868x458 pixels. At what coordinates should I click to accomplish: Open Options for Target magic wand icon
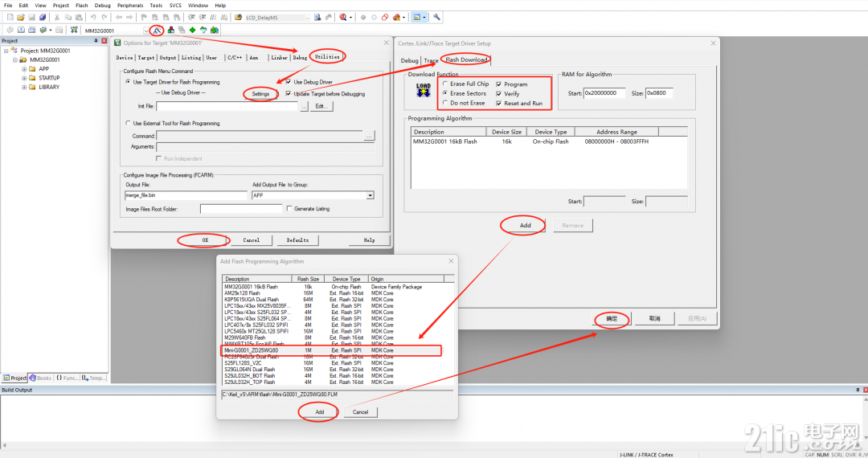tap(157, 30)
